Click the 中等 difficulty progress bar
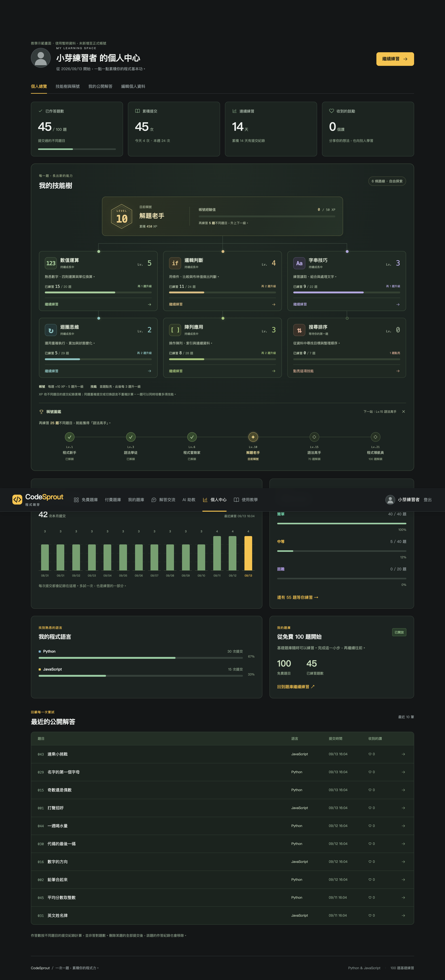 [341, 551]
